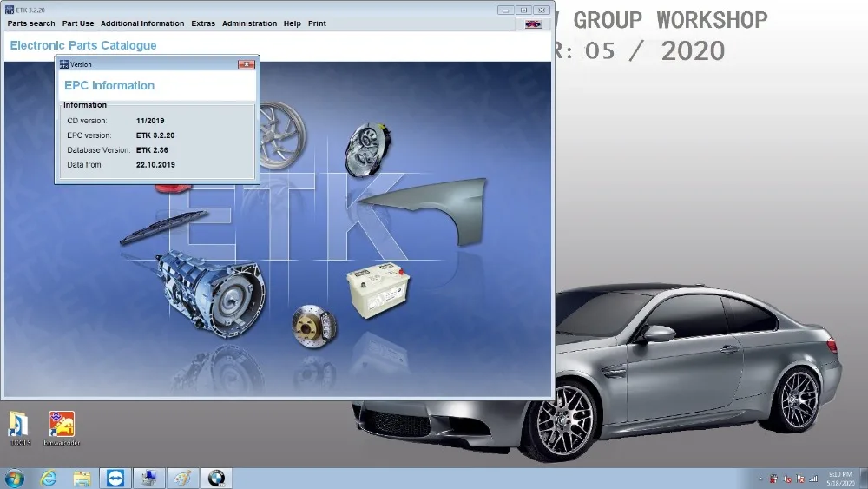The width and height of the screenshot is (868, 489).
Task: Open the TOOLS desktop shortcut
Action: 20,428
